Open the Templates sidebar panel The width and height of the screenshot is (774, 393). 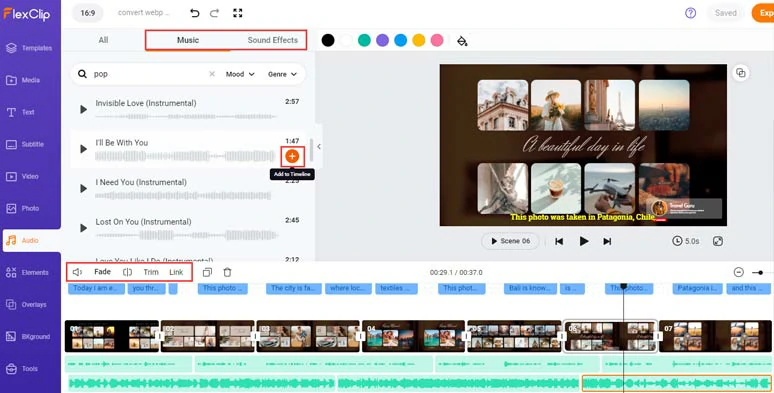point(30,48)
